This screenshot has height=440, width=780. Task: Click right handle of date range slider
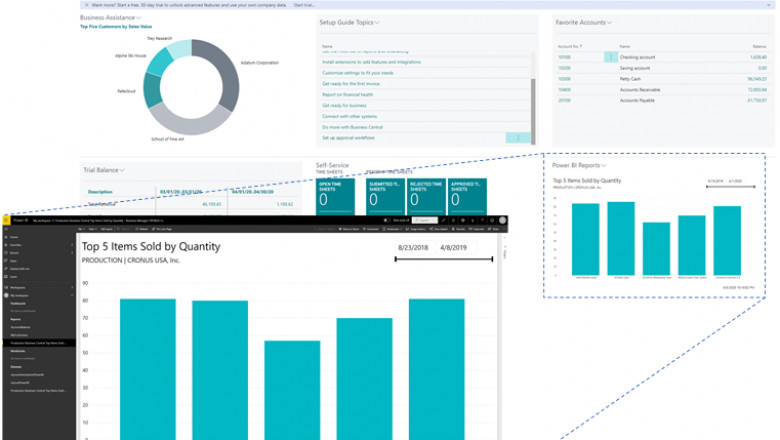[492, 259]
